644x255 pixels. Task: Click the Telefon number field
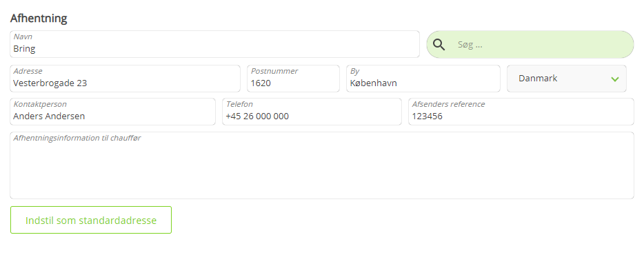pos(312,111)
